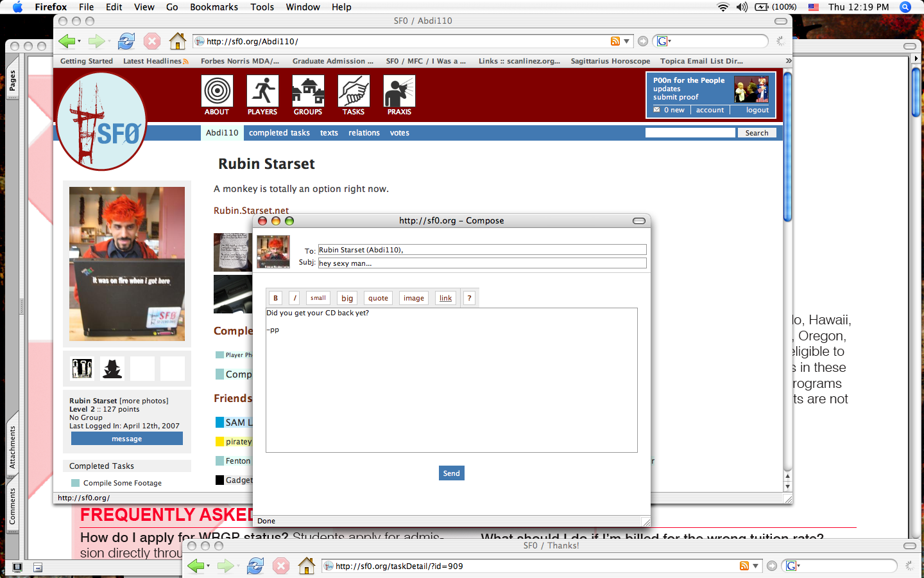Open the Players section icon
This screenshot has height=578, width=924.
click(262, 92)
